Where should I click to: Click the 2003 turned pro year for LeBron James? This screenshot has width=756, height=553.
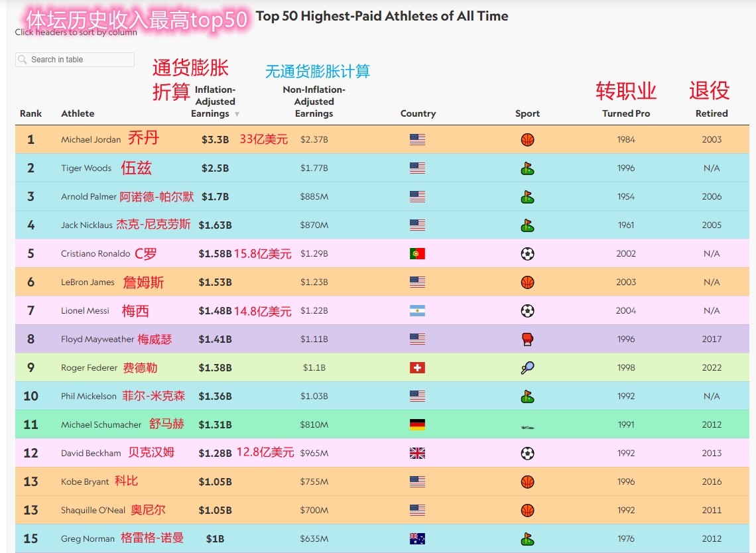point(626,282)
